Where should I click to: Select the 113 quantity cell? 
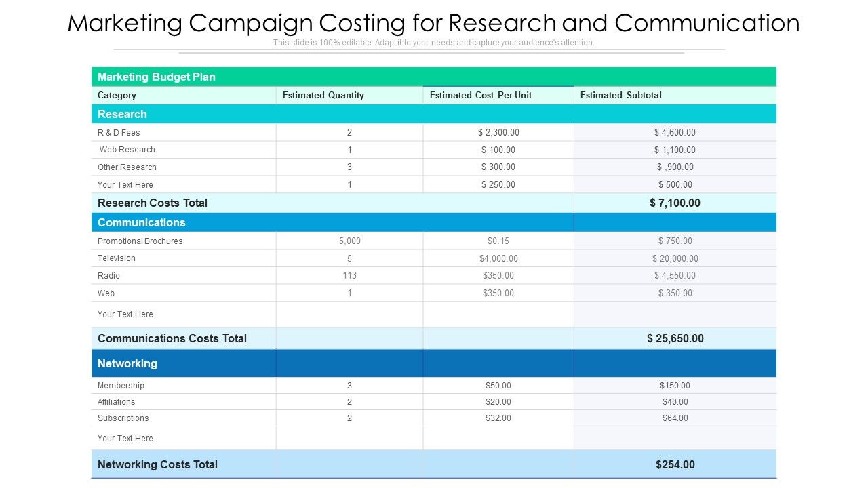point(350,276)
